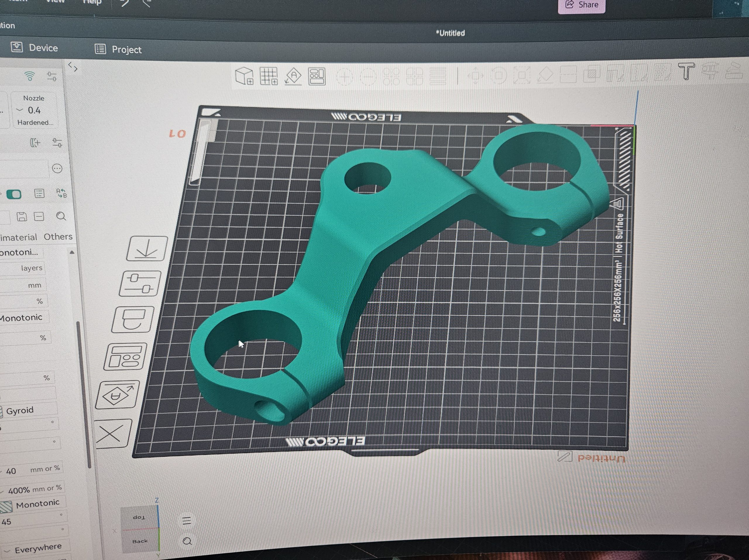Screen dimensions: 749x560
Task: Open the parameter list table icon
Action: (x=39, y=194)
